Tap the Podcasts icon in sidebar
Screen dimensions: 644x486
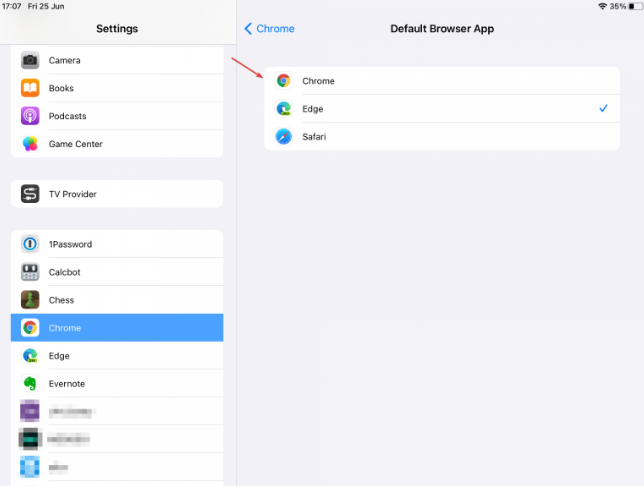point(30,116)
